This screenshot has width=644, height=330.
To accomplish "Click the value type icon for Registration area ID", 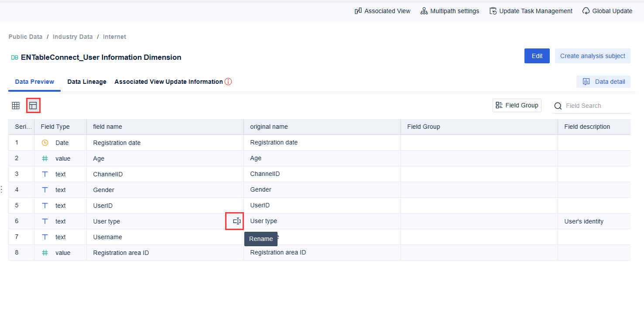I will point(45,253).
